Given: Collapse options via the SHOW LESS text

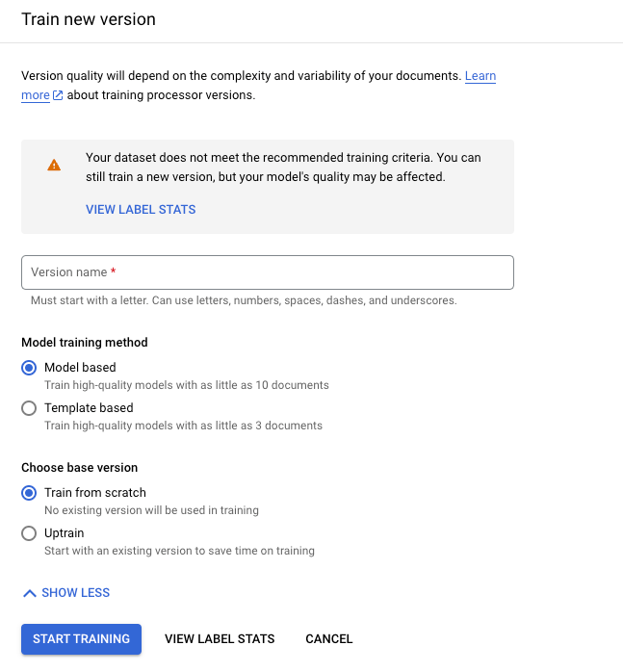Looking at the screenshot, I should [75, 593].
